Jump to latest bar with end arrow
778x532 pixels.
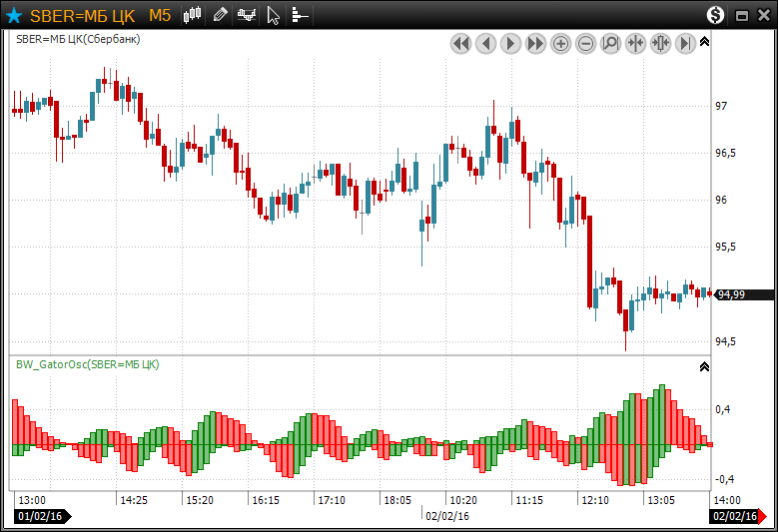685,44
